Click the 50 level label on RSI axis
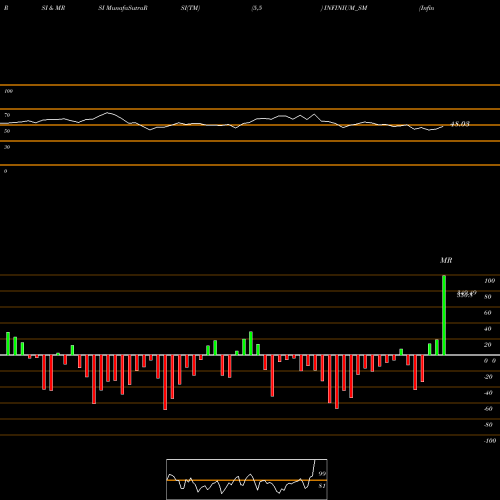This screenshot has width=500, height=500. [7, 131]
